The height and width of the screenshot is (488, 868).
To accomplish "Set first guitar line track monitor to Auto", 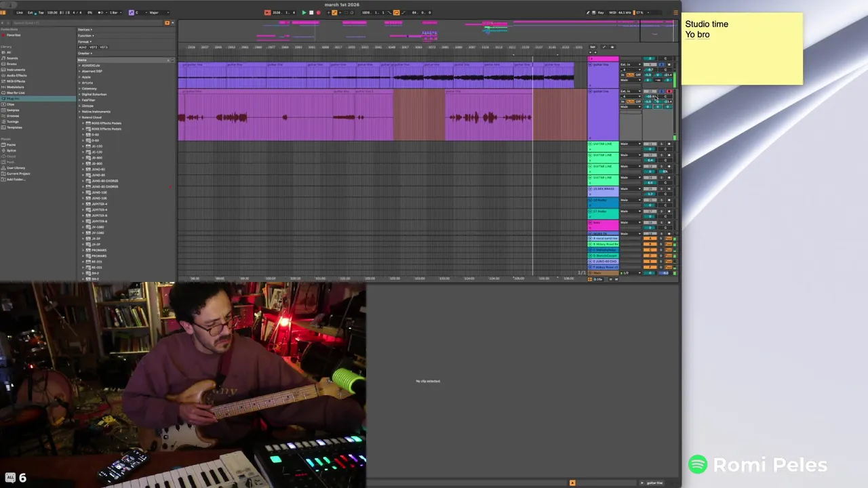I will click(630, 75).
